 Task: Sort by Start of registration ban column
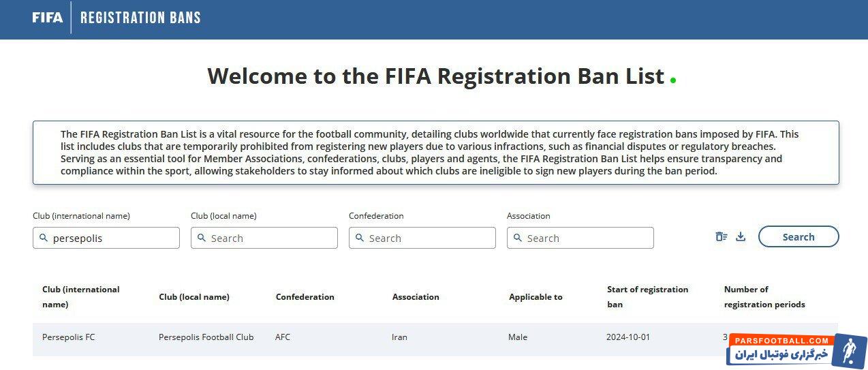pos(647,297)
